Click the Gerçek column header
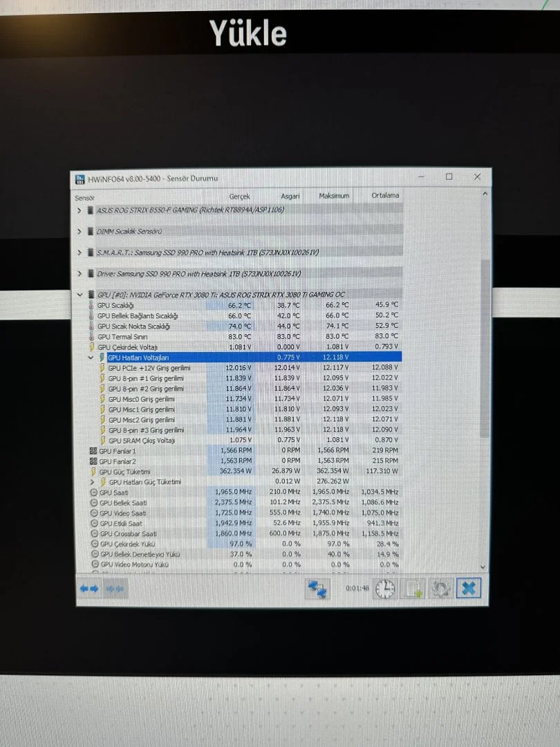Viewport: 560px width, 747px height. click(x=239, y=196)
